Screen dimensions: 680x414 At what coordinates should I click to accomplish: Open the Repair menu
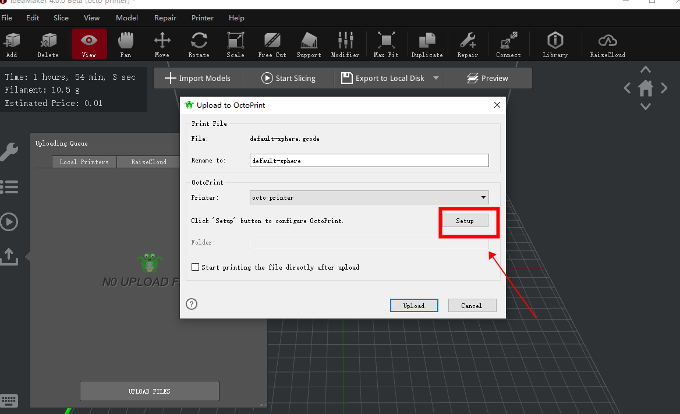[x=165, y=18]
